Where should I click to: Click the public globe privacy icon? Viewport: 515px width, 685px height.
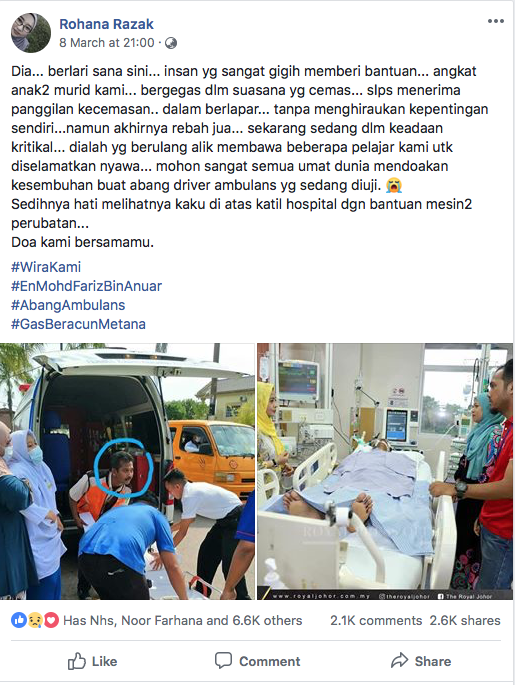pos(171,43)
